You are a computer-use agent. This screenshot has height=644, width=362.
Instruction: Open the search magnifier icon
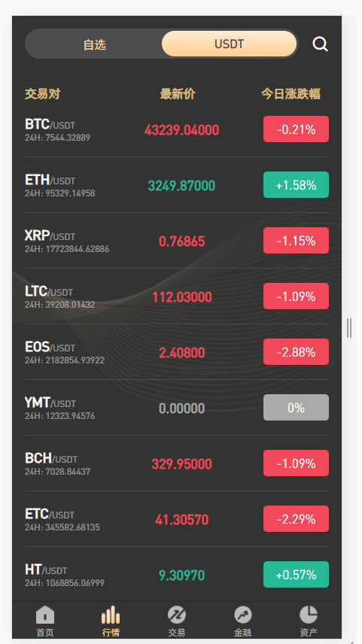(320, 44)
